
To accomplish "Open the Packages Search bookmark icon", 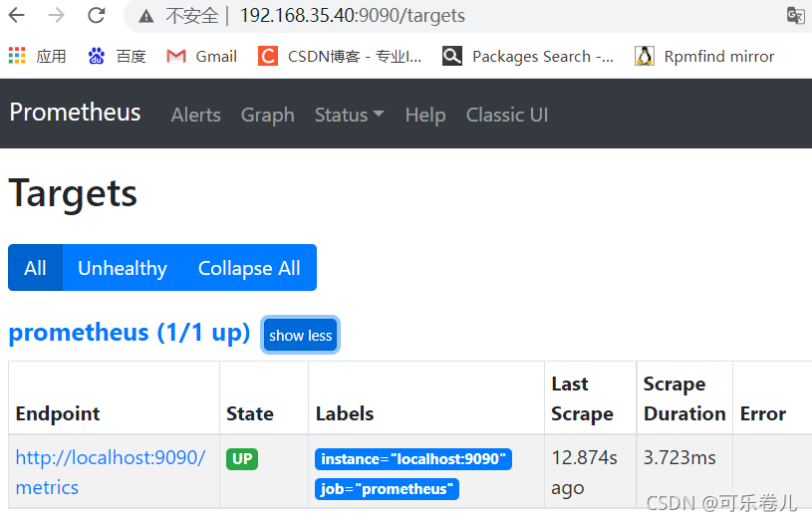I will (452, 56).
